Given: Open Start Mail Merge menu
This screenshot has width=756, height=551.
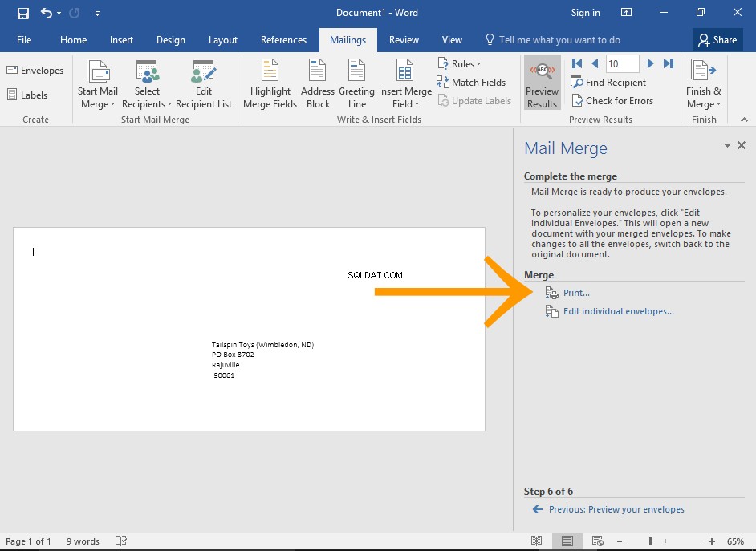Looking at the screenshot, I should (98, 84).
